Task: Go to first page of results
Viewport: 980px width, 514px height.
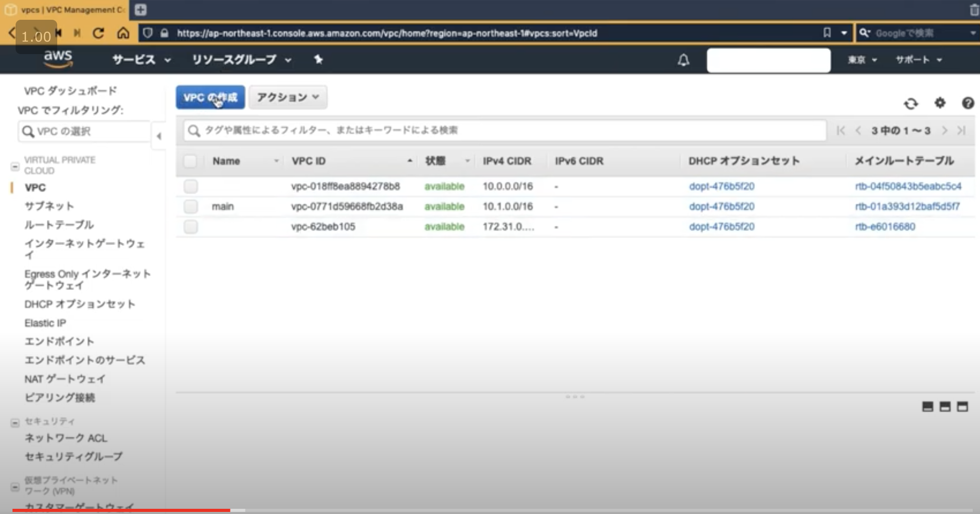Action: (841, 131)
